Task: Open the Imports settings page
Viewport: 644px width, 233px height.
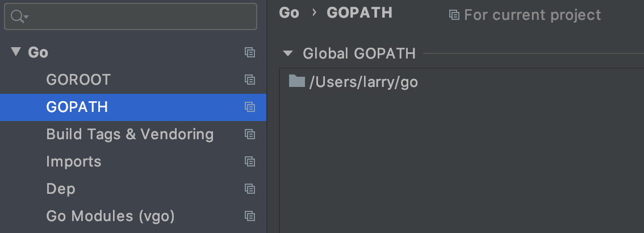Action: tap(74, 161)
